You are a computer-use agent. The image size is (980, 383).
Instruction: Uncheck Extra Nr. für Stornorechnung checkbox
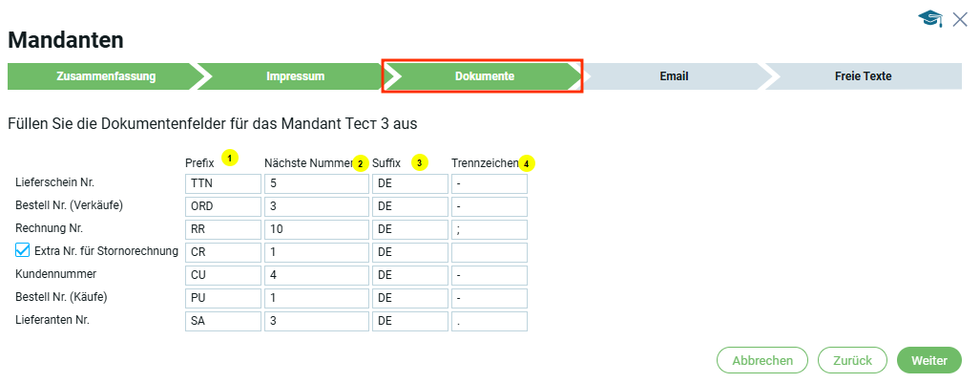pyautogui.click(x=24, y=251)
